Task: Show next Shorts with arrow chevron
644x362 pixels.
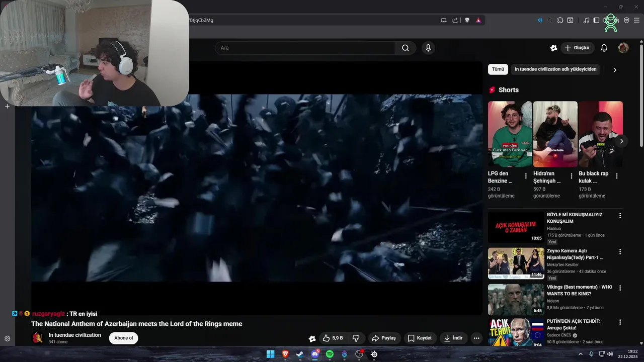Action: (x=621, y=141)
